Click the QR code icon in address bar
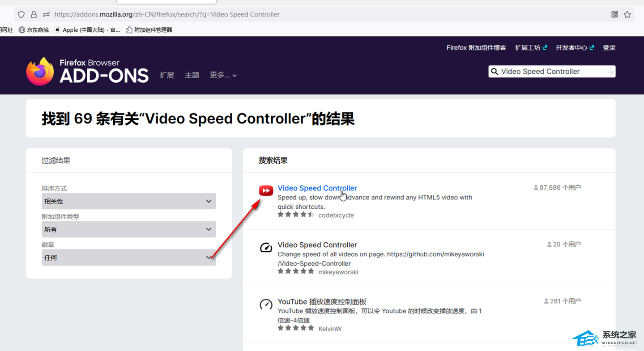 (x=614, y=14)
